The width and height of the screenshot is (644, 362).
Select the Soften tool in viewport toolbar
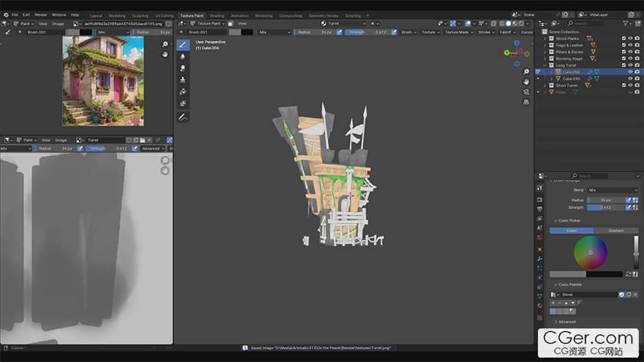tap(183, 56)
